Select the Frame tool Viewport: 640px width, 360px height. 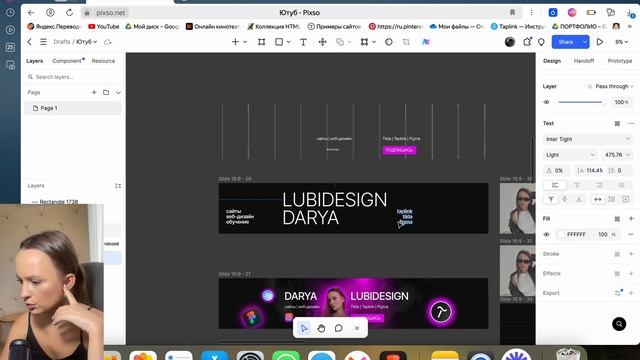pyautogui.click(x=262, y=42)
